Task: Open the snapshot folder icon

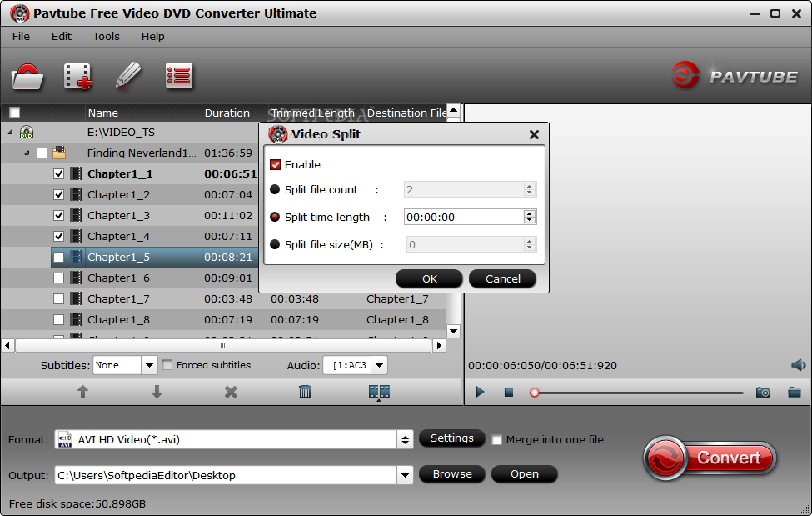Action: [795, 392]
